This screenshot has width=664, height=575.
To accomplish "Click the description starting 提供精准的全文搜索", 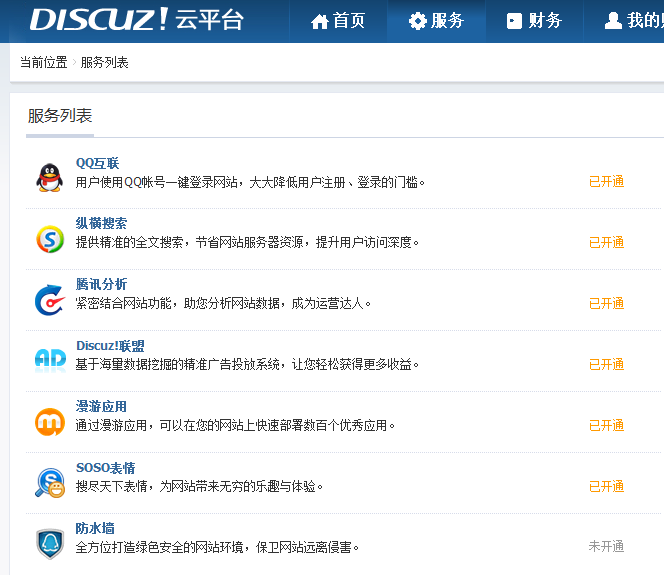I will coord(247,243).
